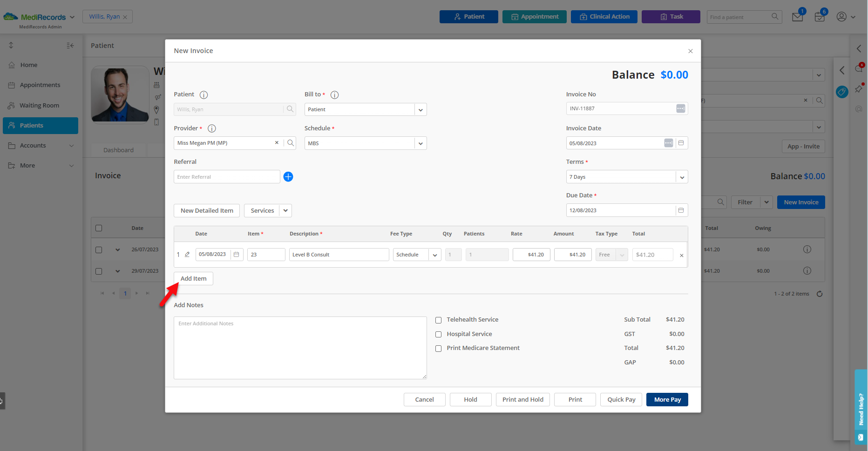Close the New Invoice dialog
This screenshot has width=868, height=451.
(691, 51)
